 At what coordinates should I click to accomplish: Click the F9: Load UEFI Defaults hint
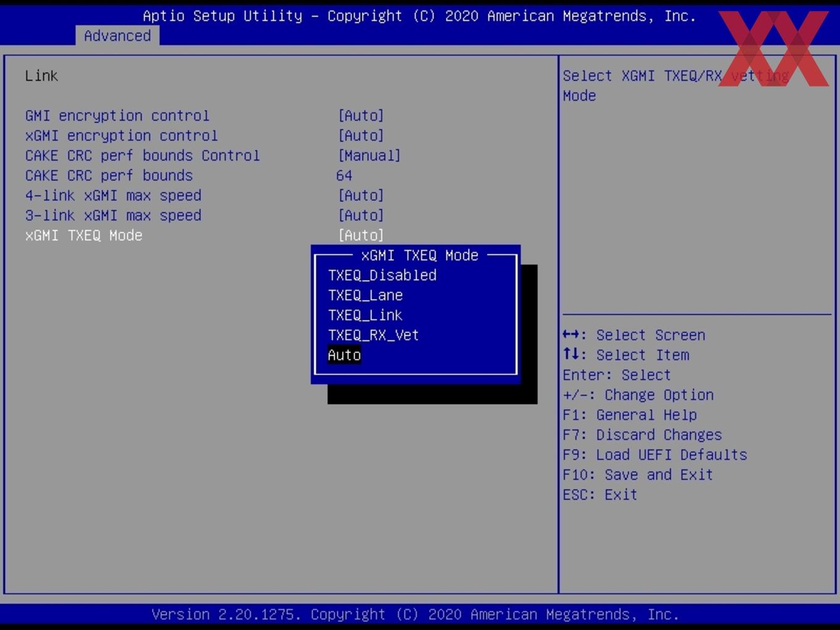(x=655, y=455)
